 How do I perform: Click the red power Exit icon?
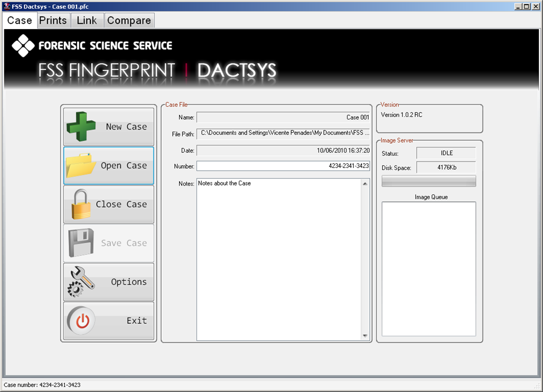(x=82, y=321)
